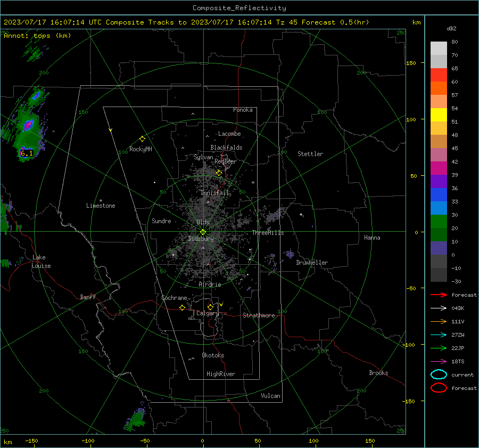Viewport: 479px width, 448px height.
Task: Click the Lake Louise label on the map
Action: click(x=41, y=262)
